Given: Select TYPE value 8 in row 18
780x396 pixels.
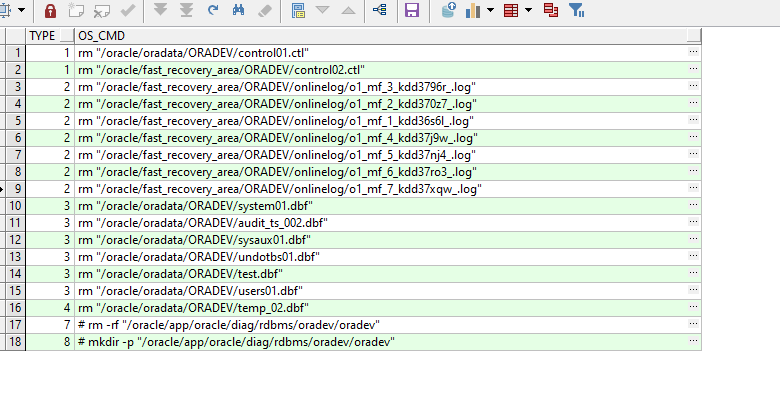Looking at the screenshot, I should click(x=50, y=342).
